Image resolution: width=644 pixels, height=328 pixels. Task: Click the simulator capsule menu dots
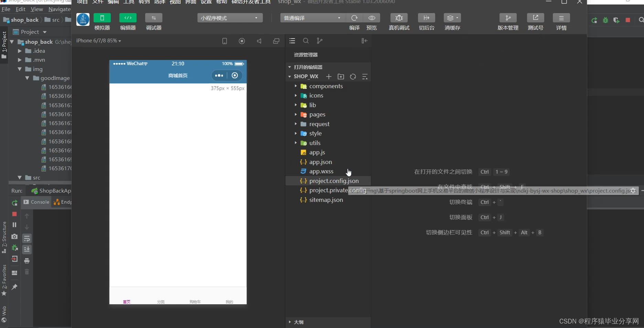click(219, 75)
